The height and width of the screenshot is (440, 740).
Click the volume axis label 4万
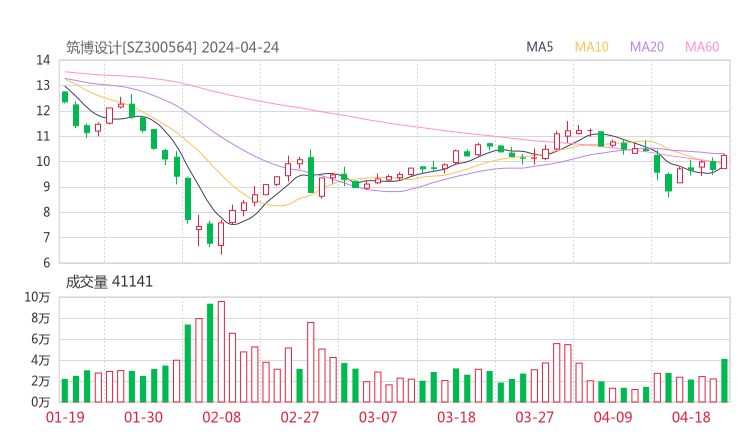(x=41, y=360)
